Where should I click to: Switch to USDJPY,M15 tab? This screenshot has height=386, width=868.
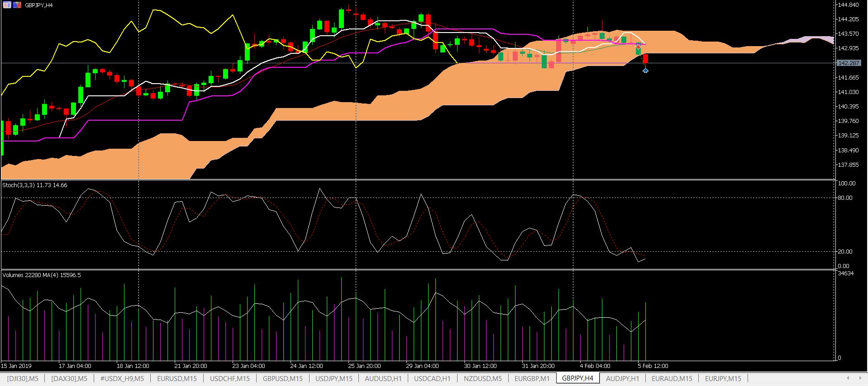tap(334, 378)
